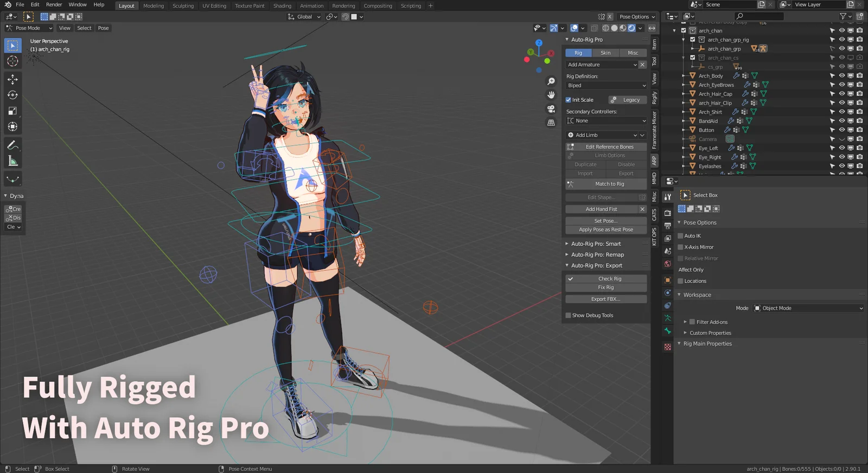Toggle X-ray view icon
Image resolution: width=868 pixels, height=473 pixels.
tap(594, 28)
